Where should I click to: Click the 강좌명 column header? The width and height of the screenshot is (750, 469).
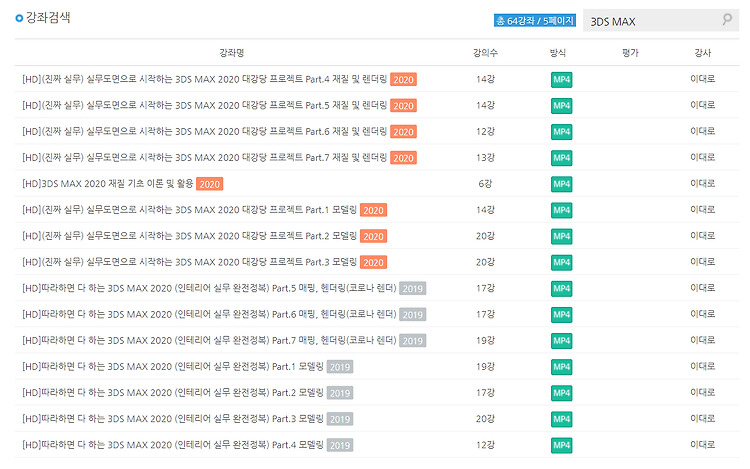(232, 53)
